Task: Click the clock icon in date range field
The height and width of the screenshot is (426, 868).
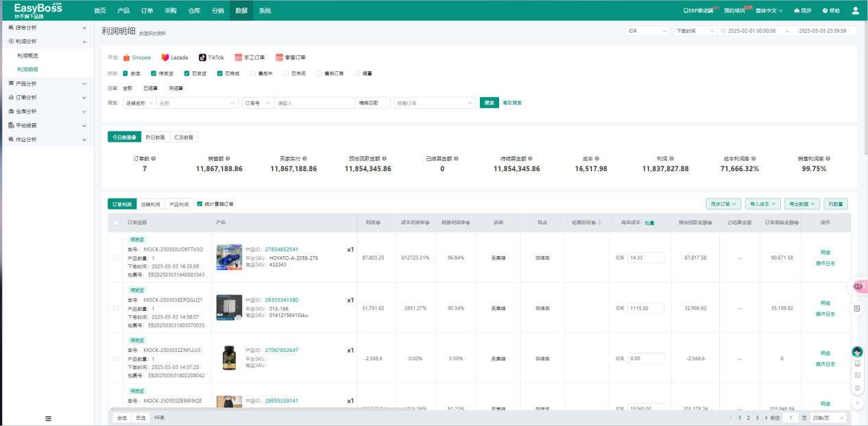Action: click(x=723, y=31)
